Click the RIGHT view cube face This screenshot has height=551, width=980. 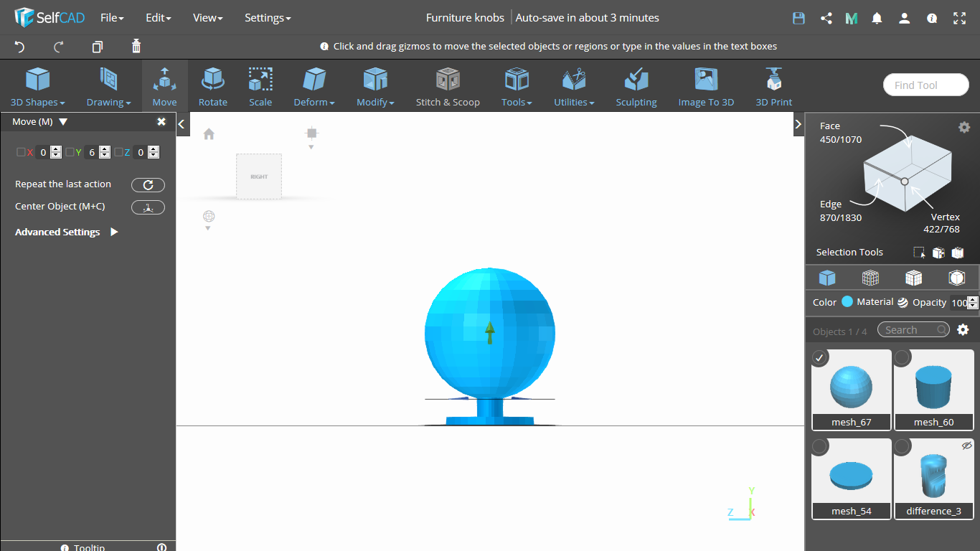point(259,176)
